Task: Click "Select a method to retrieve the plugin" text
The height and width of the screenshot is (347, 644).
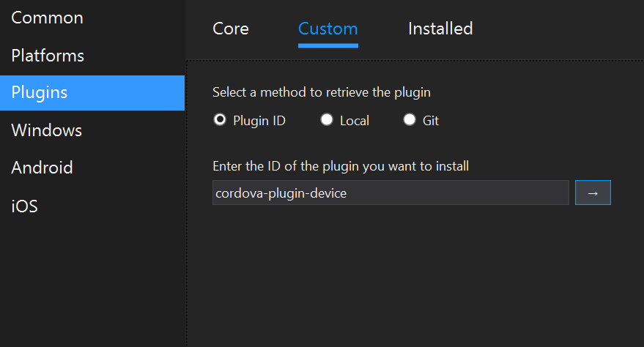Action: tap(321, 92)
